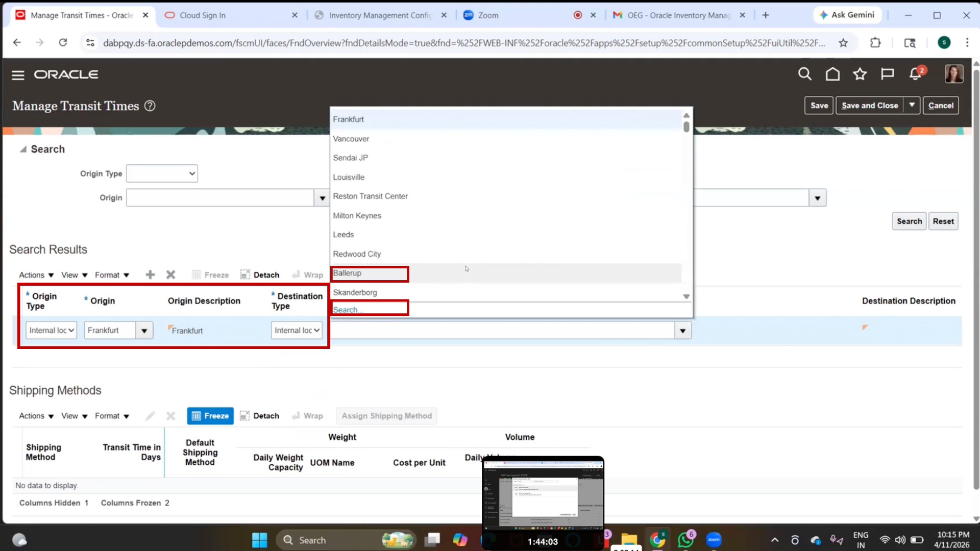
Task: Open the Shipping Methods Actions menu
Action: click(x=36, y=416)
